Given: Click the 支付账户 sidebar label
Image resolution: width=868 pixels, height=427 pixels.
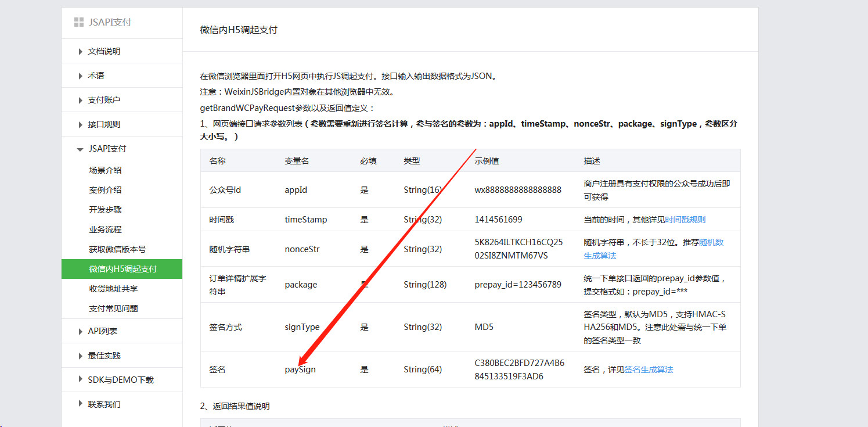Looking at the screenshot, I should tap(104, 100).
